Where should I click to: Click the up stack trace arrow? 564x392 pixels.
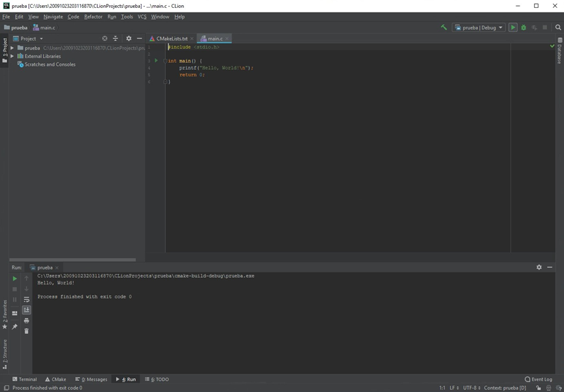tap(26, 279)
